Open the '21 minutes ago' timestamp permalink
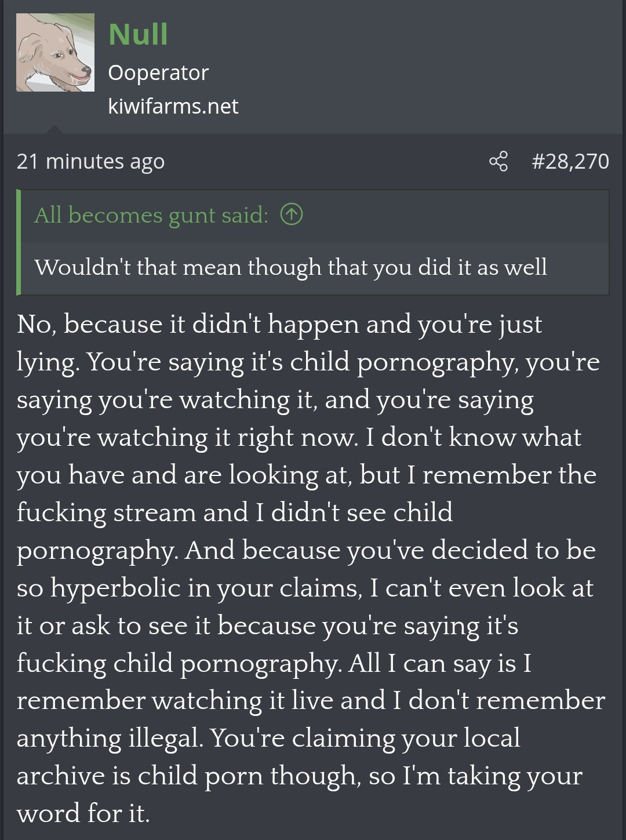626x840 pixels. [x=90, y=161]
